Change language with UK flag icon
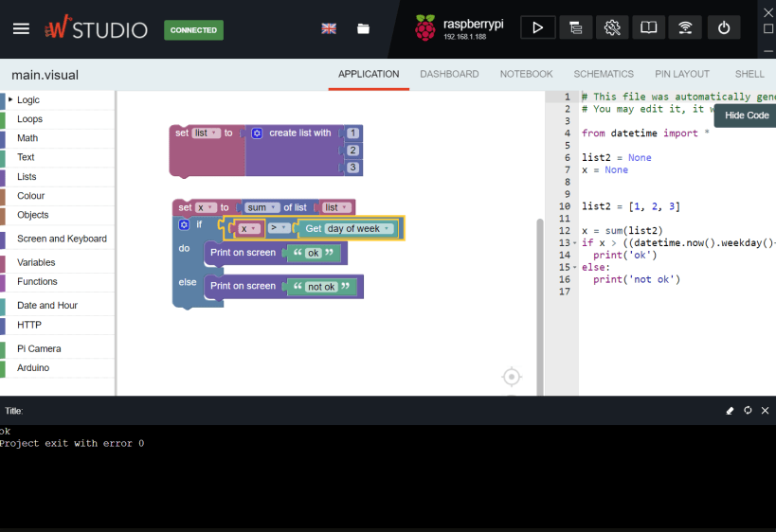 point(329,28)
